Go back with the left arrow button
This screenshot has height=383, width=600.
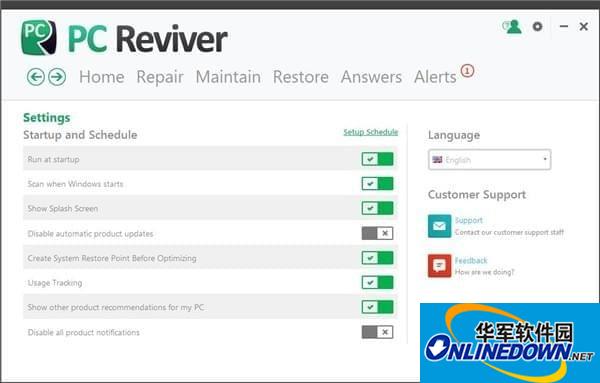tap(36, 77)
